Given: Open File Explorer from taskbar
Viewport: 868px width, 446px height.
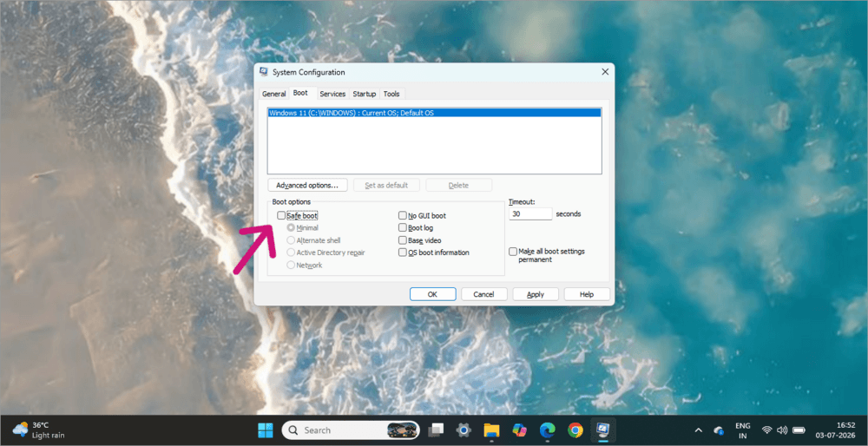Looking at the screenshot, I should [491, 430].
